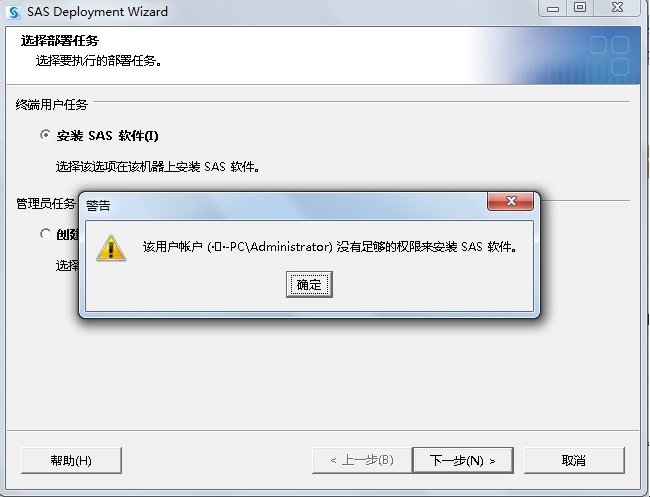
Task: Click the 安装 SAS 软件(I) option label
Action: pos(107,136)
